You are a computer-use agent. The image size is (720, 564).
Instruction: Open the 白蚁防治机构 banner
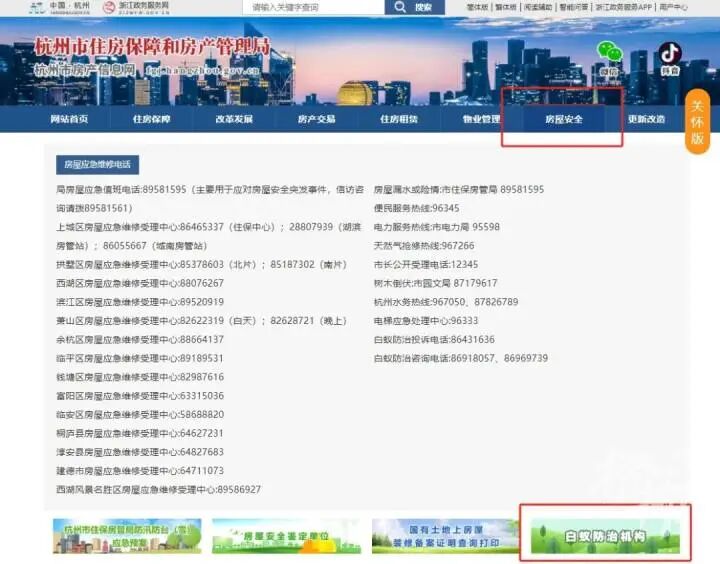coord(605,536)
